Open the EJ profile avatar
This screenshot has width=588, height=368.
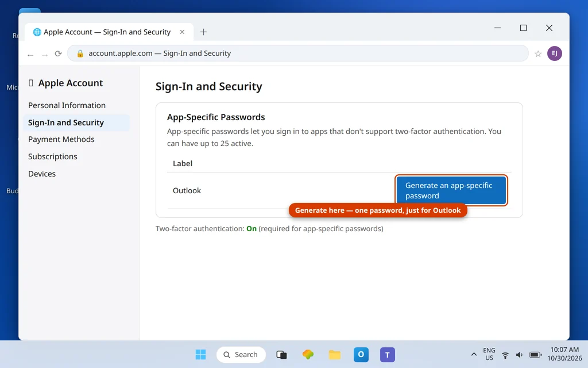(554, 53)
